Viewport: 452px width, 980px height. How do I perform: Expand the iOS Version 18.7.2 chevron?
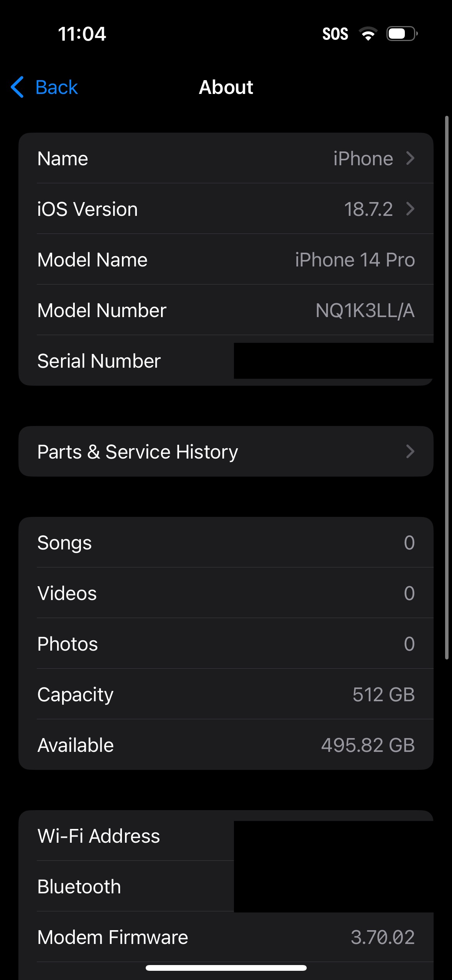coord(410,209)
